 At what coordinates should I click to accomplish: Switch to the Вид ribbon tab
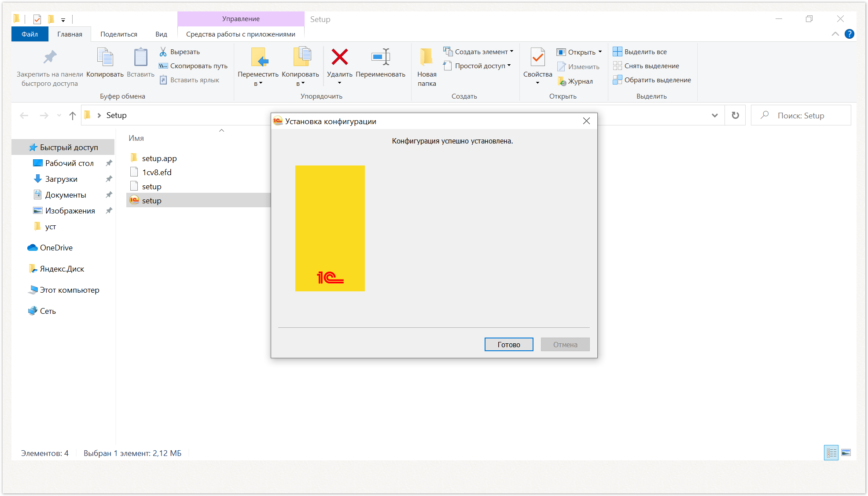tap(161, 34)
